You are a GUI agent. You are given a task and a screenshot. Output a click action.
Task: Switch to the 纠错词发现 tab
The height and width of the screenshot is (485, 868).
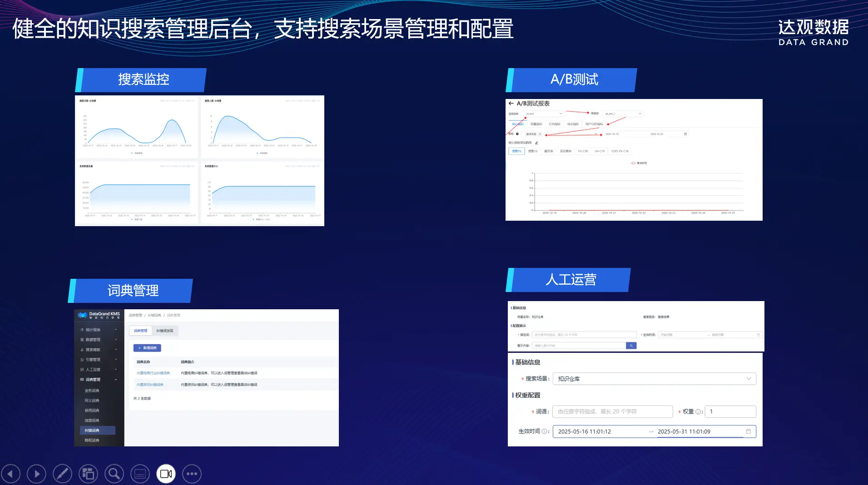tap(164, 331)
